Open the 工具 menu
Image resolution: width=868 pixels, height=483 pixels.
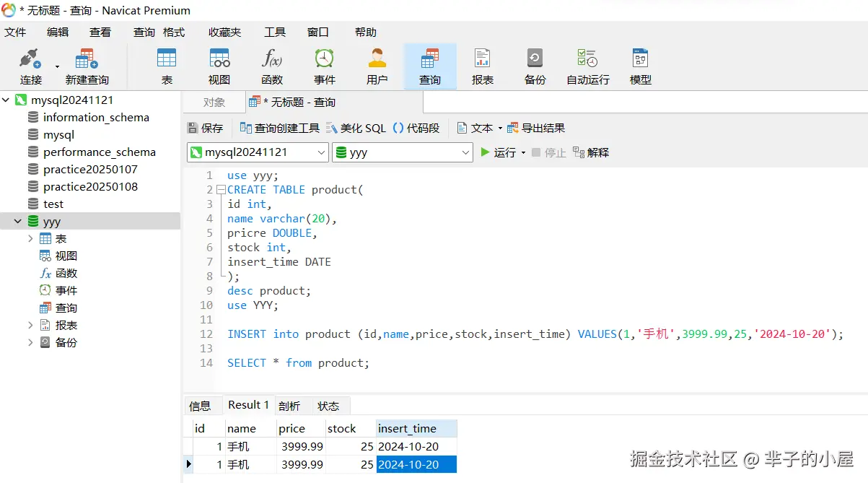275,32
